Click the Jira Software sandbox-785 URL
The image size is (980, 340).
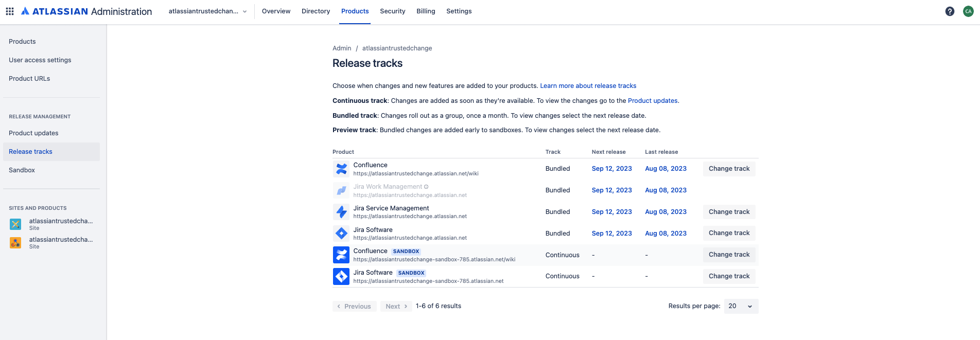[428, 281]
